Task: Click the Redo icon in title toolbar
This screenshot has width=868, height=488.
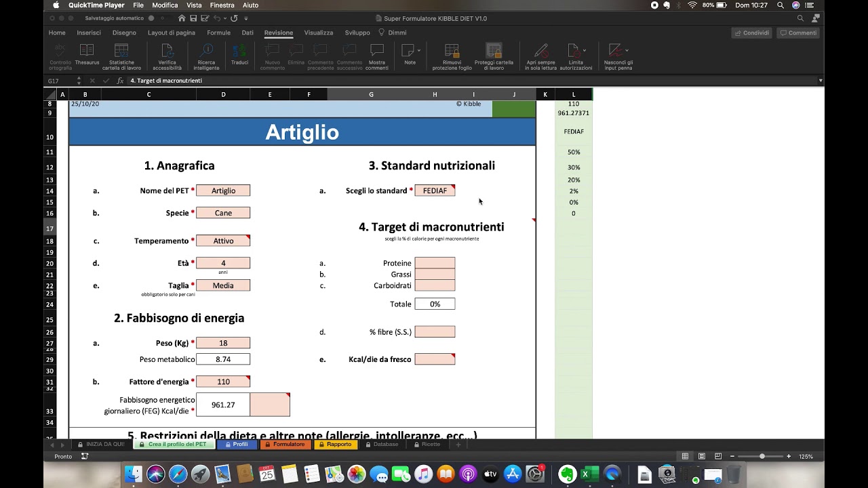Action: coord(234,18)
